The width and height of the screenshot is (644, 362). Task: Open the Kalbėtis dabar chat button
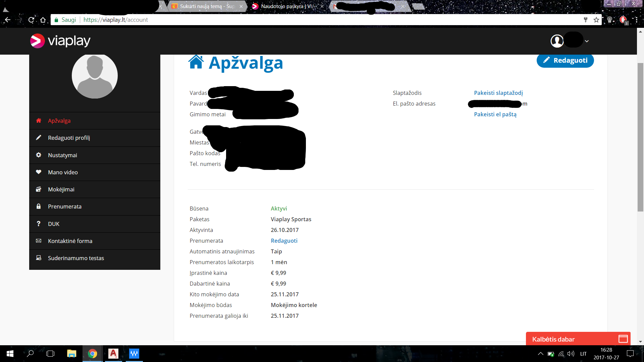(578, 339)
